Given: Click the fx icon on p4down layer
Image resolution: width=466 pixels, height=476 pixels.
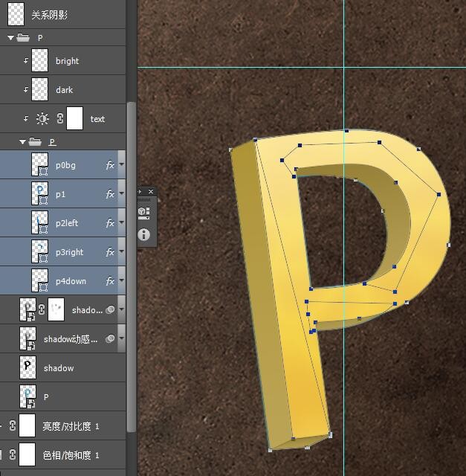Looking at the screenshot, I should [110, 281].
